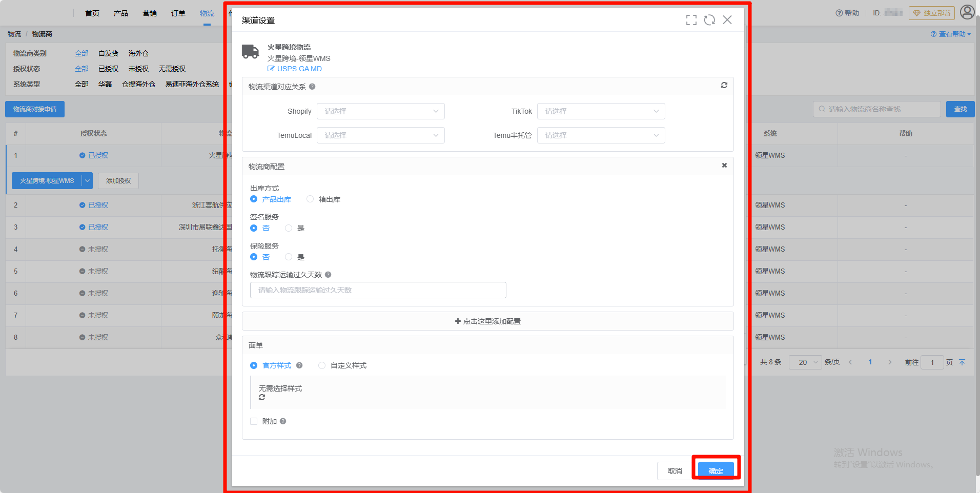
Task: Select 否 for 签名服务
Action: pos(260,228)
